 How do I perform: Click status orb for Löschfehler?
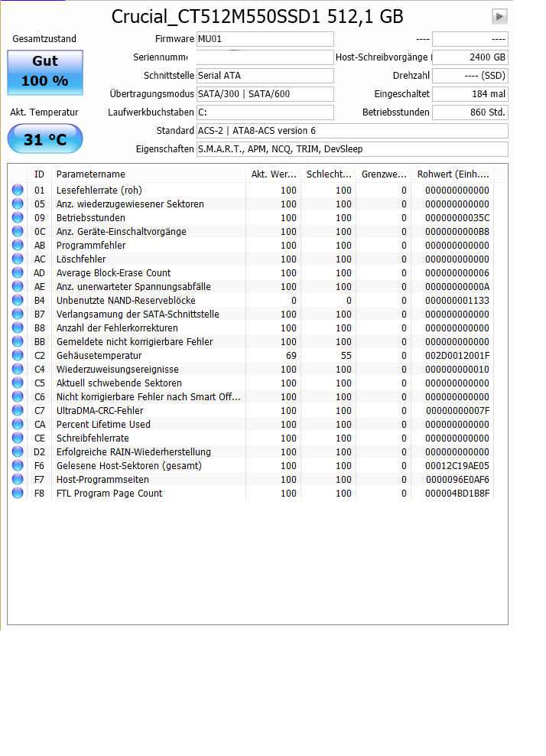coord(18,259)
